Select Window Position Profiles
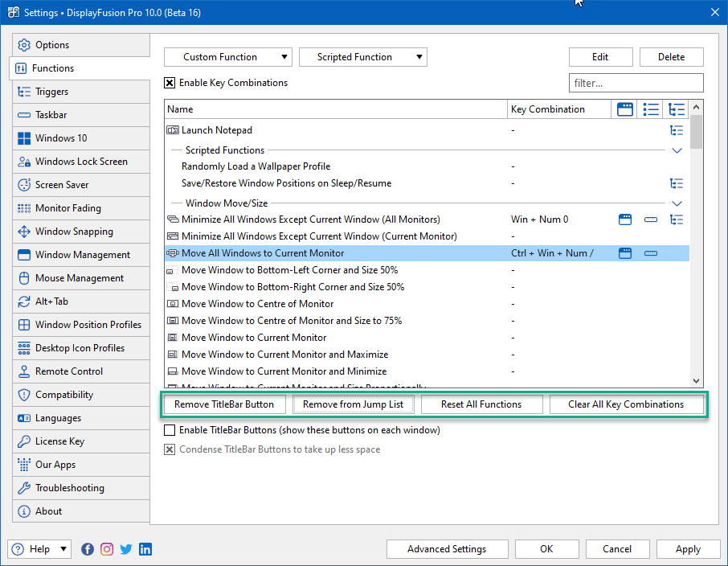 click(81, 324)
